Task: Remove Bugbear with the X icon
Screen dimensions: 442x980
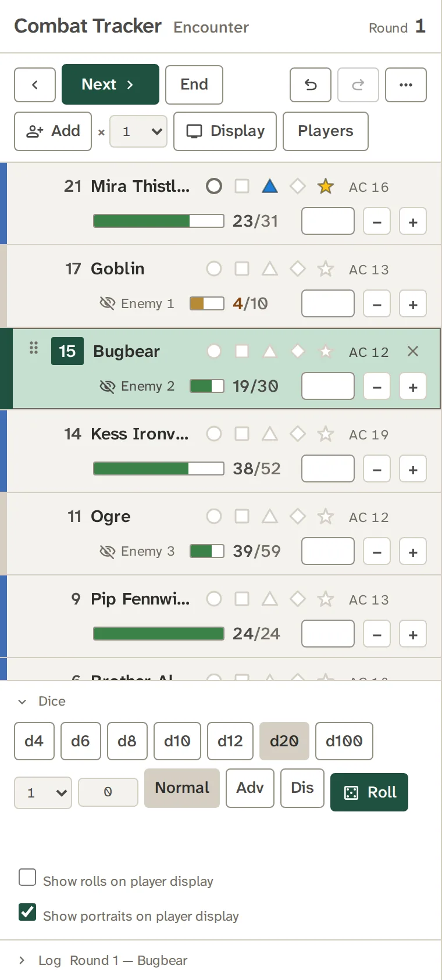Action: point(413,351)
